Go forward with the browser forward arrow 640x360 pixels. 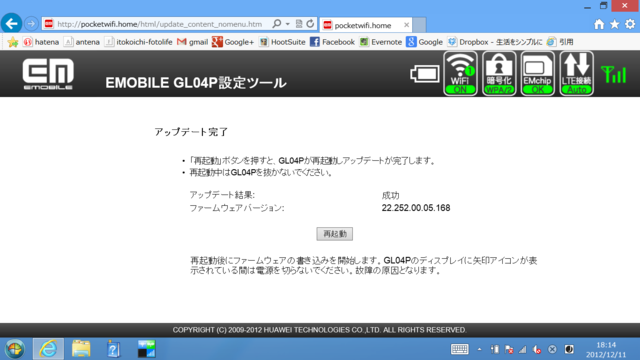click(x=31, y=24)
